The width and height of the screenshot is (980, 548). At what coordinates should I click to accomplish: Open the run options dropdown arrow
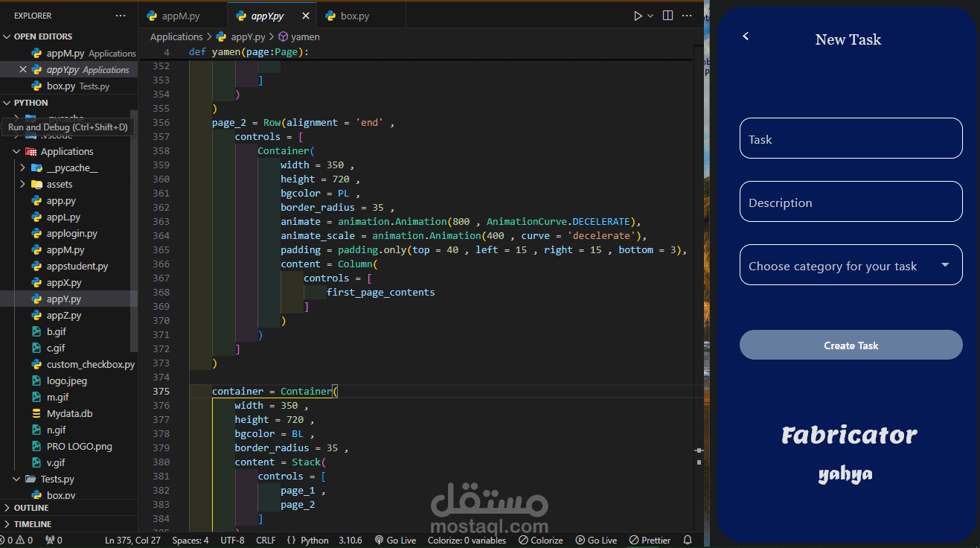click(650, 16)
